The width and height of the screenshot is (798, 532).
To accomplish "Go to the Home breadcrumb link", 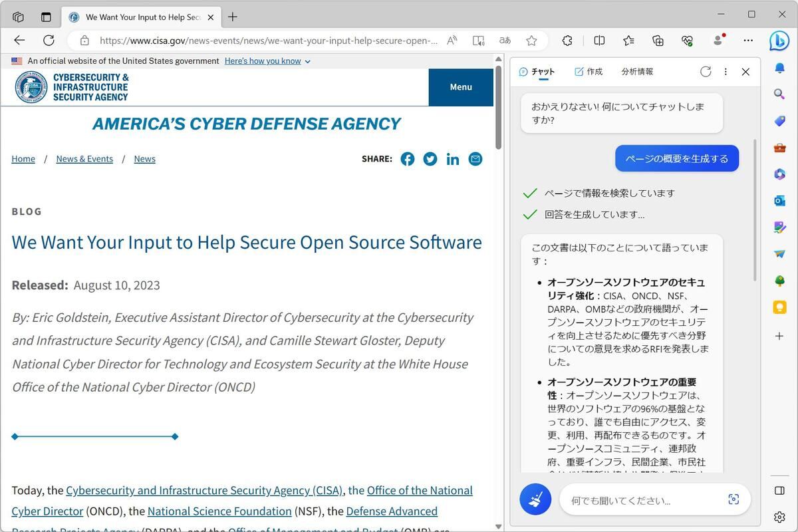I will point(23,159).
